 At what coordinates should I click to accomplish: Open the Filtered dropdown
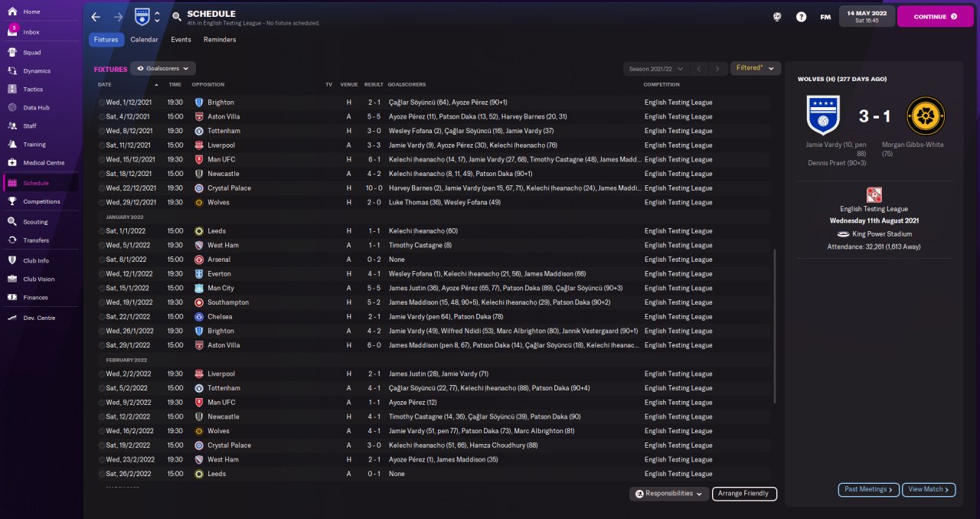click(756, 68)
